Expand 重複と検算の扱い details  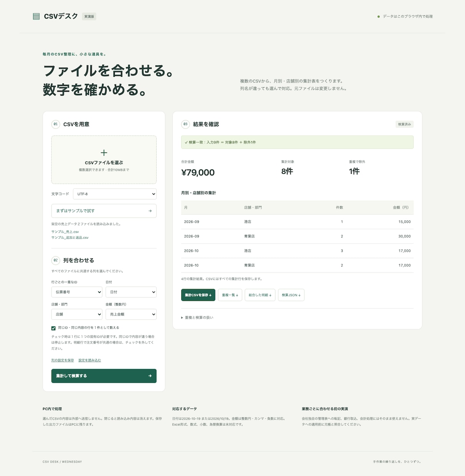pos(197,317)
